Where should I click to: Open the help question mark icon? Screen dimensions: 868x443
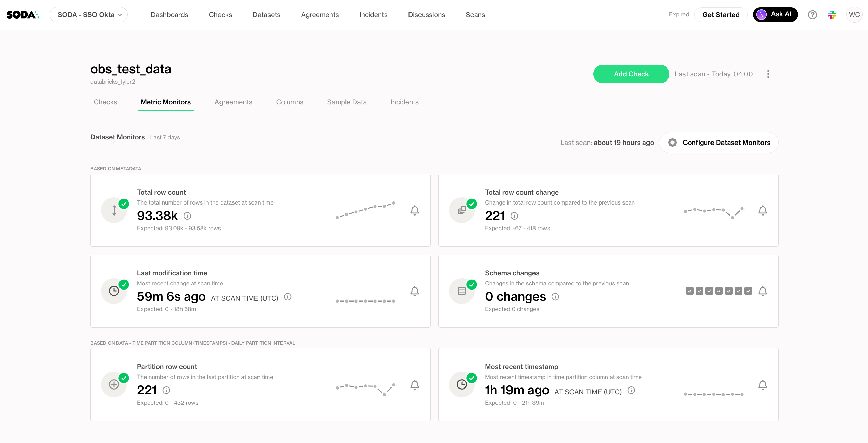[x=812, y=15]
